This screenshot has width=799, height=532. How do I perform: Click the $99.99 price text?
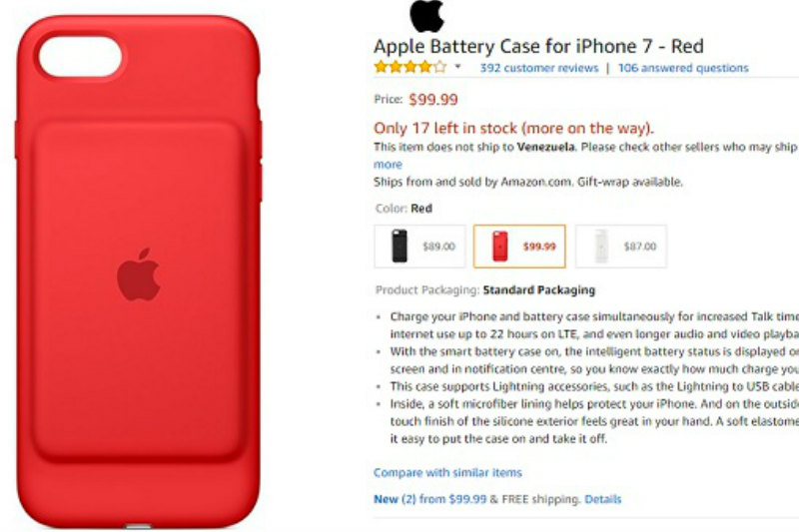point(433,99)
